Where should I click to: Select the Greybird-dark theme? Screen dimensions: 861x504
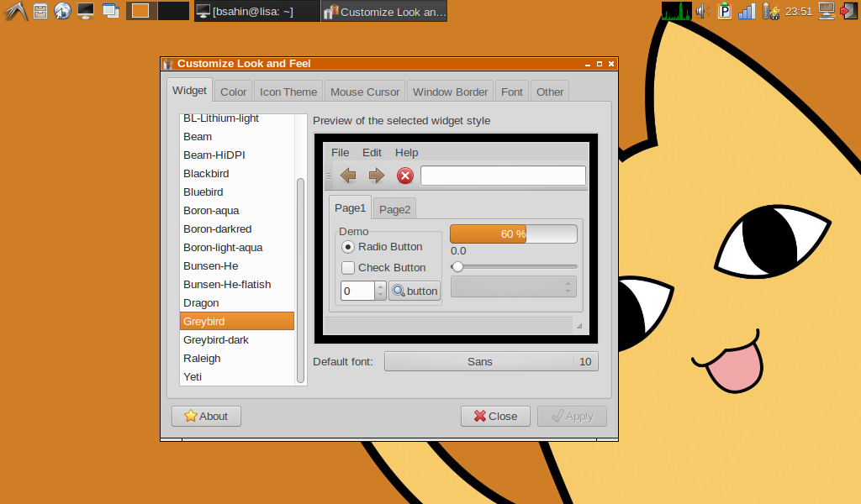click(x=237, y=340)
